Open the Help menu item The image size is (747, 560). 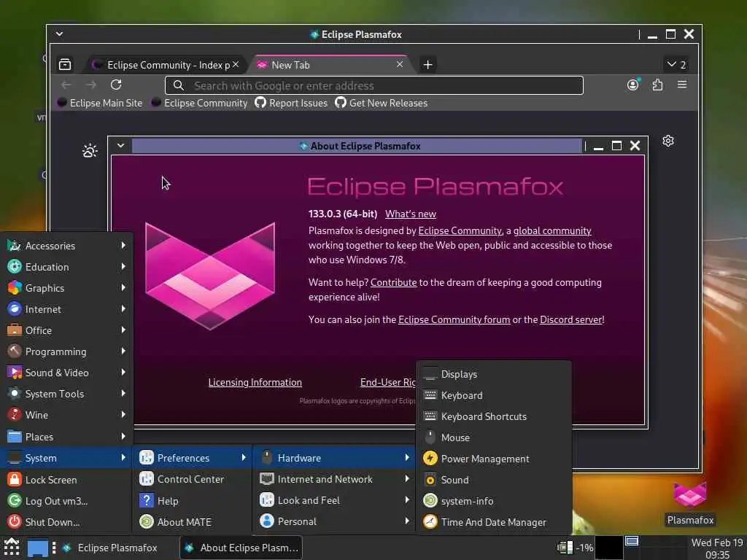(x=193, y=501)
